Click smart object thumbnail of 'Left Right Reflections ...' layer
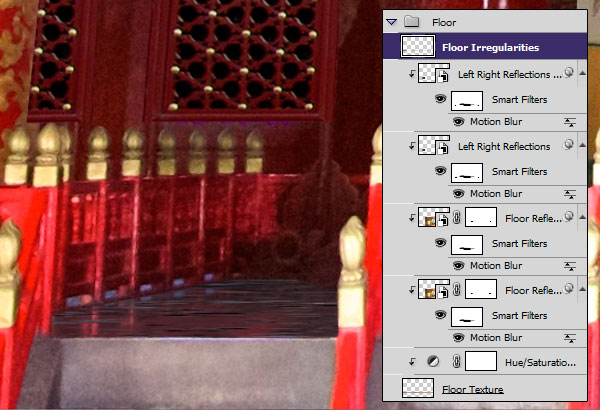The height and width of the screenshot is (410, 600). 433,73
